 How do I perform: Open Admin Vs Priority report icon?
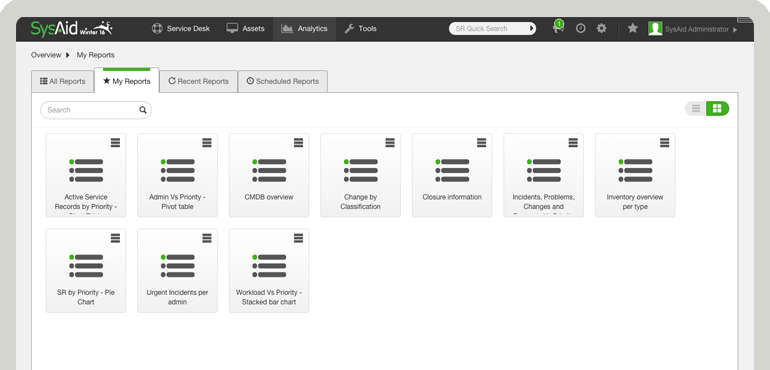point(177,171)
